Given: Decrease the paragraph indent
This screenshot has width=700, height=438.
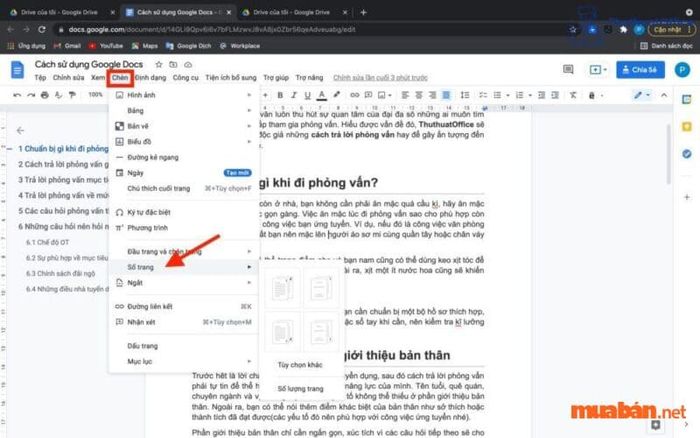Looking at the screenshot, I should [x=542, y=95].
